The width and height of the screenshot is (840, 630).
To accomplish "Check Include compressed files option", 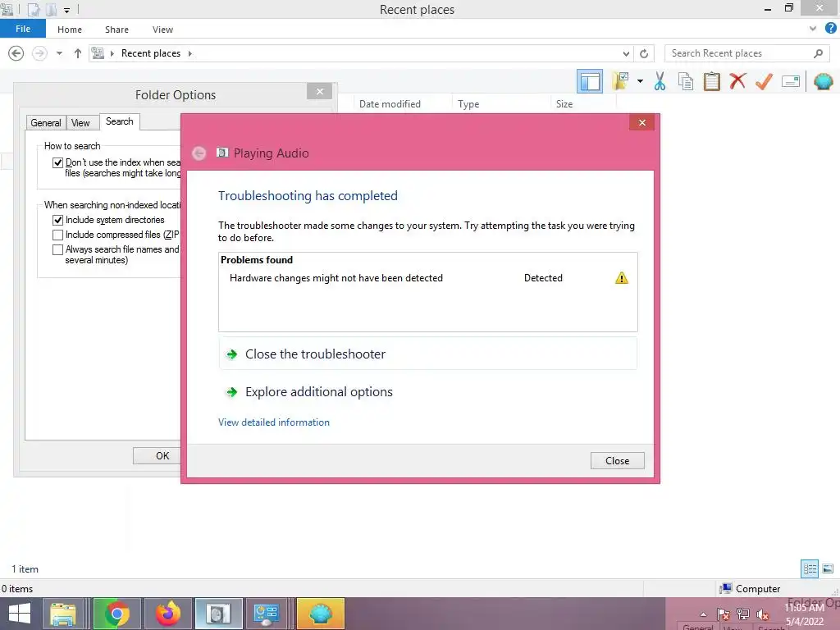I will click(58, 235).
